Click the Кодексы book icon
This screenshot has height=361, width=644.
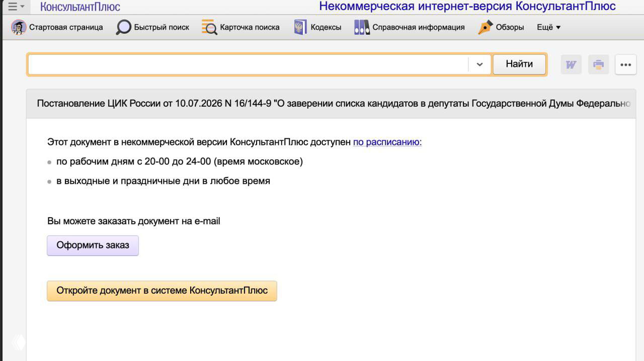point(300,27)
